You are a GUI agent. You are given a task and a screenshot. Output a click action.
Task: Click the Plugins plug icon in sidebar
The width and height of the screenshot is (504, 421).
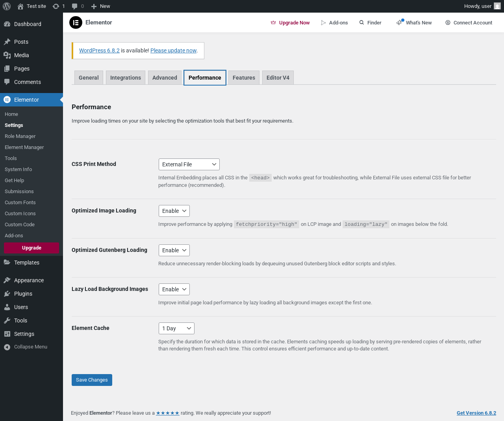coord(7,294)
